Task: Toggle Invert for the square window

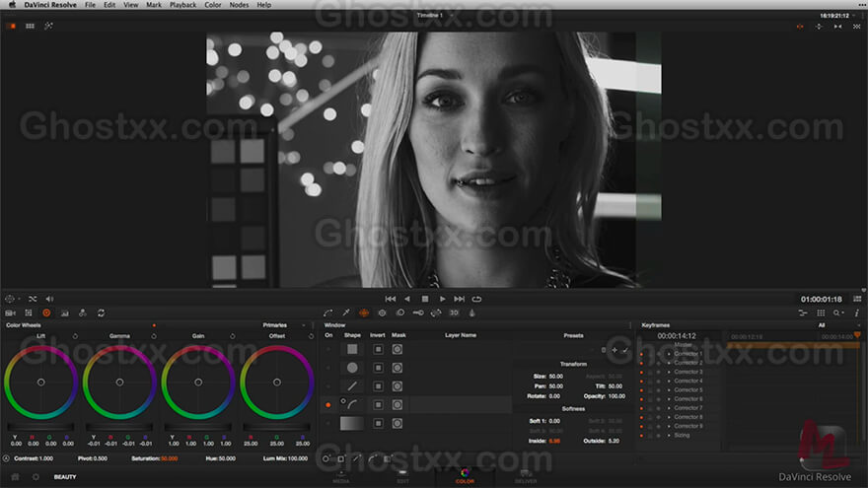Action: click(x=378, y=349)
